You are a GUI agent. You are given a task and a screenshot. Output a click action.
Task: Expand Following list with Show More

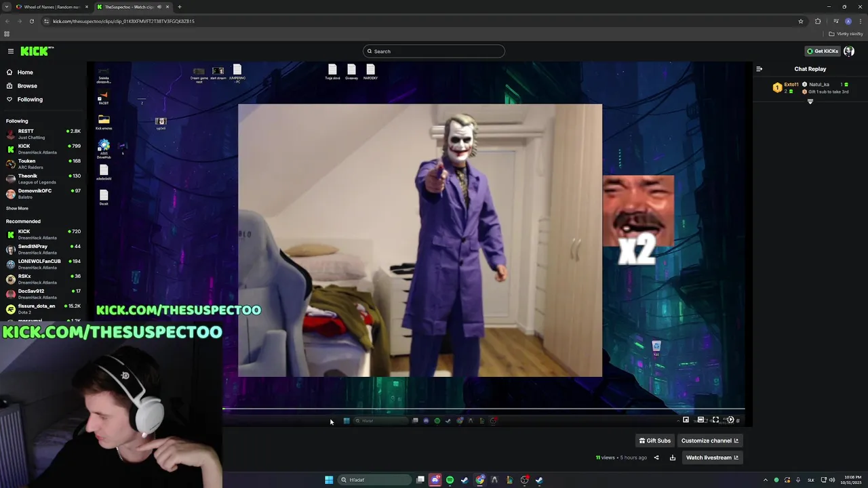tap(17, 208)
